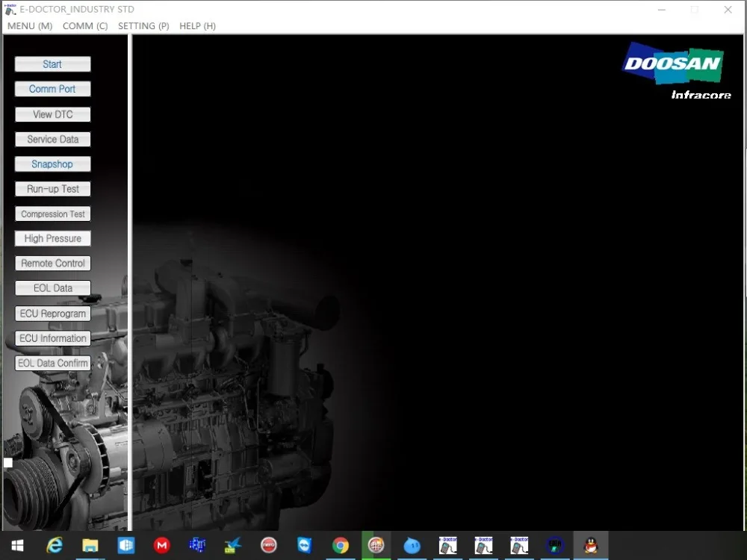Open the ECU Reprogram function

tap(52, 314)
